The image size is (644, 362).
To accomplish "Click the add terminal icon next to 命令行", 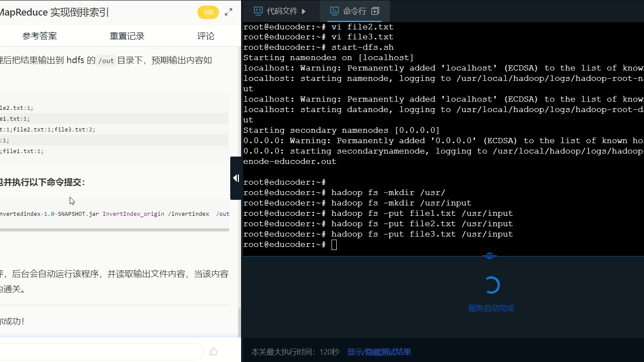I will point(375,11).
